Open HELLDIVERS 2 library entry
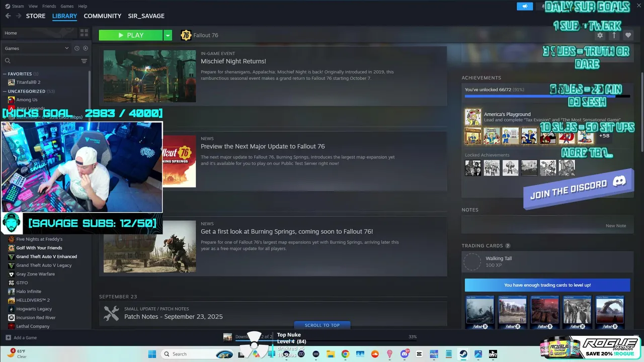Screen dimensions: 644x362 (x=33, y=300)
